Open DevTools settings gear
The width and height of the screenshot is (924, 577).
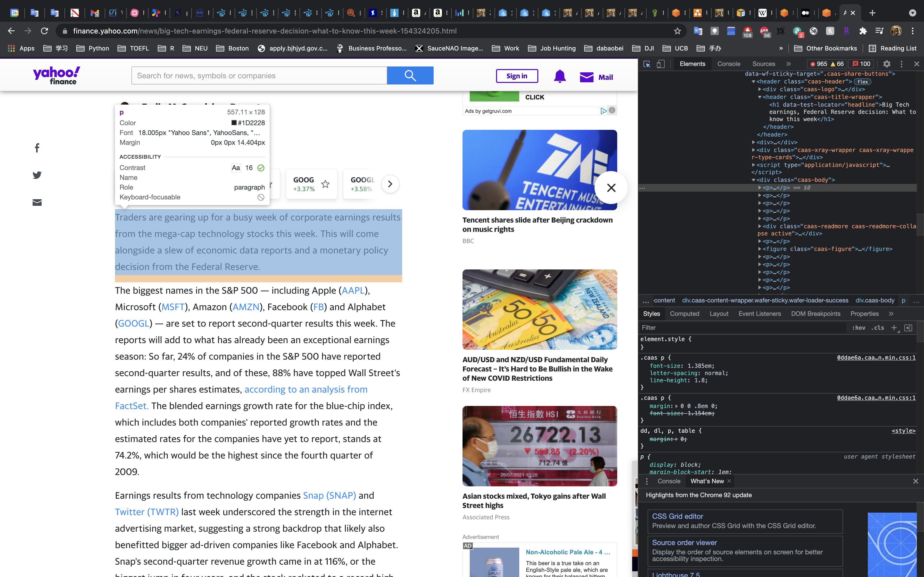(887, 64)
